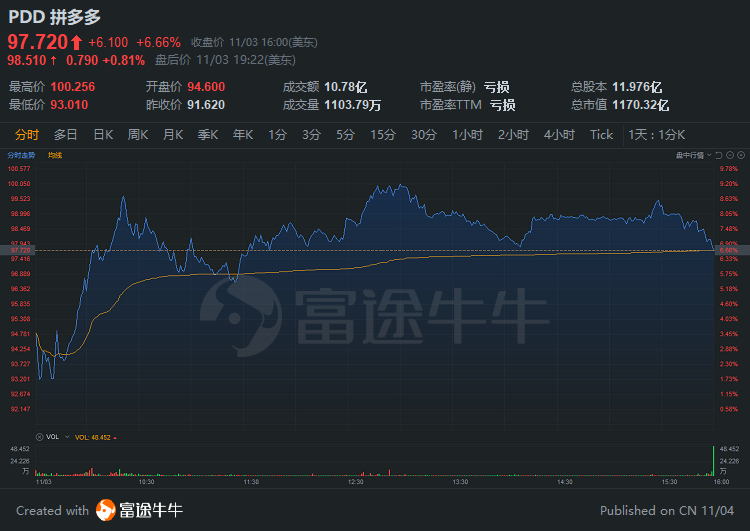Click the 市盈率TTM 亏损 value

(x=502, y=105)
